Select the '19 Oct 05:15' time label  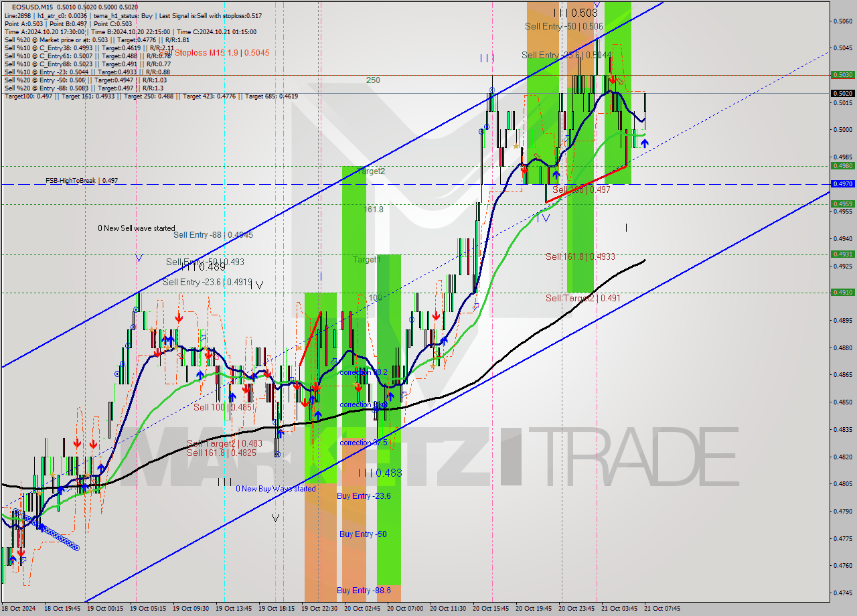point(147,609)
